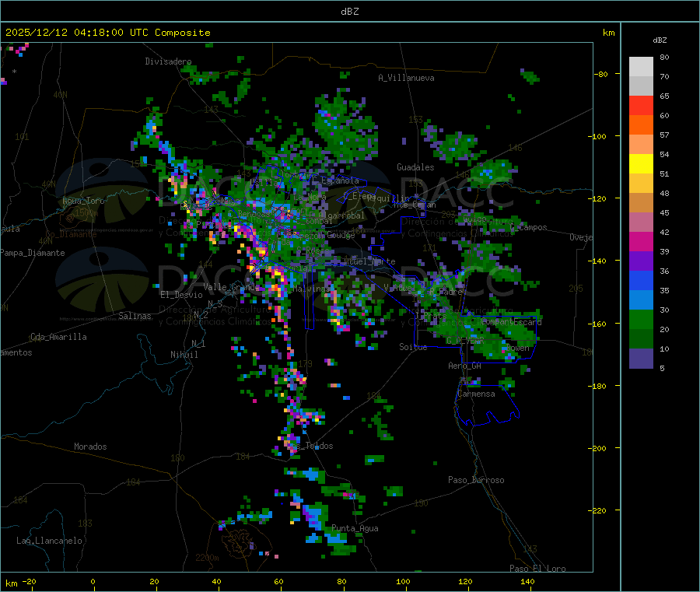Click the '5' value at legend bottom
Viewport: 700px width, 592px height.
[x=662, y=368]
